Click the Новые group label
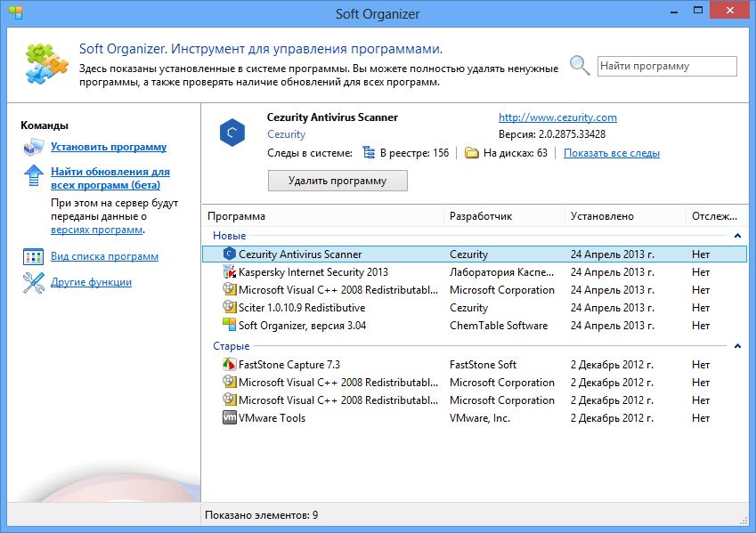The image size is (756, 533). pyautogui.click(x=230, y=236)
